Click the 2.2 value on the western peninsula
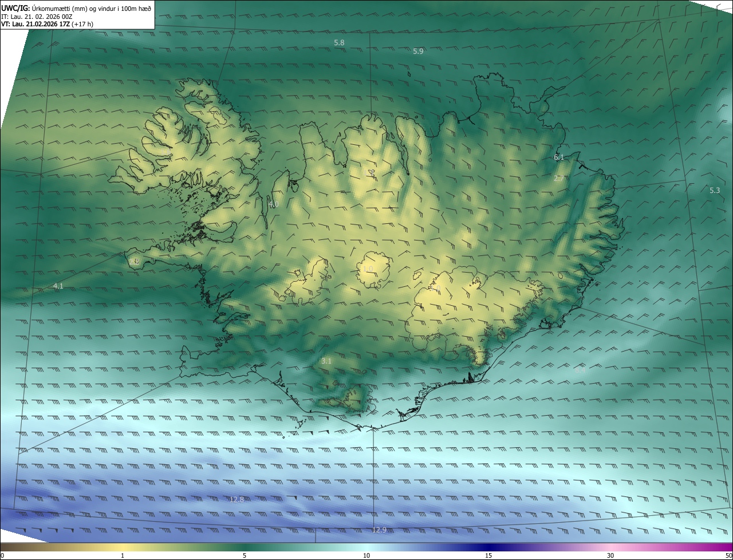This screenshot has width=733, height=560. [135, 261]
